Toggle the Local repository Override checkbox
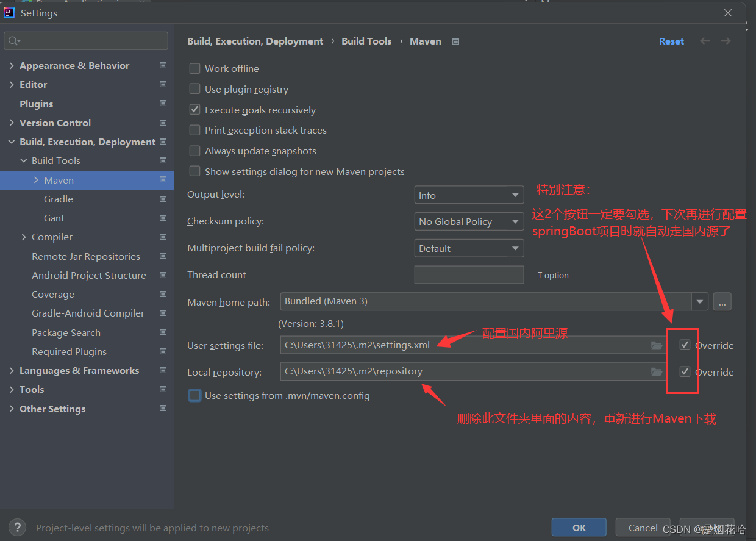Screen dimensions: 756x541 [685, 372]
